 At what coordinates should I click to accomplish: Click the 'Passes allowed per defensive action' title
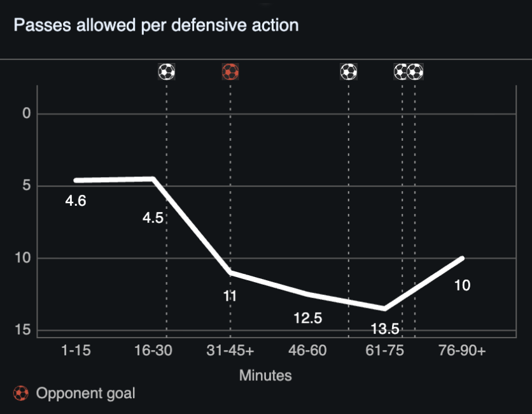click(x=156, y=25)
